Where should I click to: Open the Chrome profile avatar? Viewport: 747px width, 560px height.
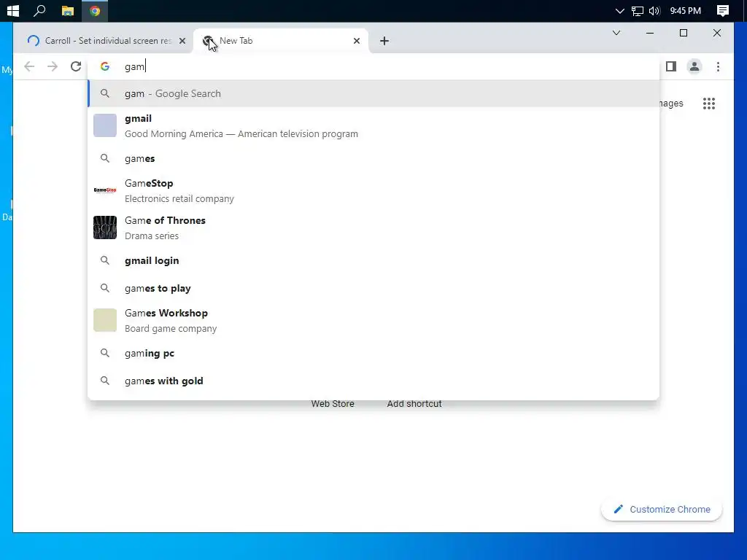point(694,66)
